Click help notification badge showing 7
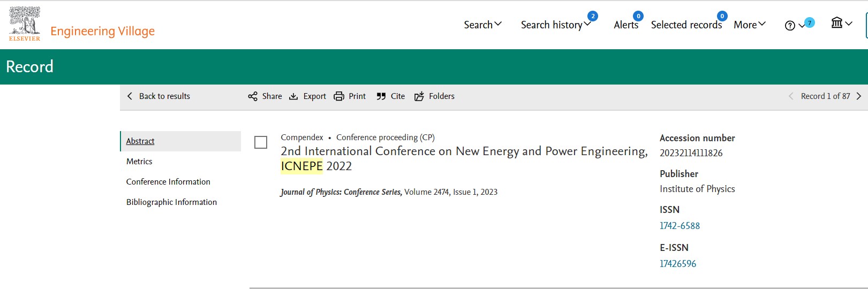The image size is (868, 290). point(810,22)
